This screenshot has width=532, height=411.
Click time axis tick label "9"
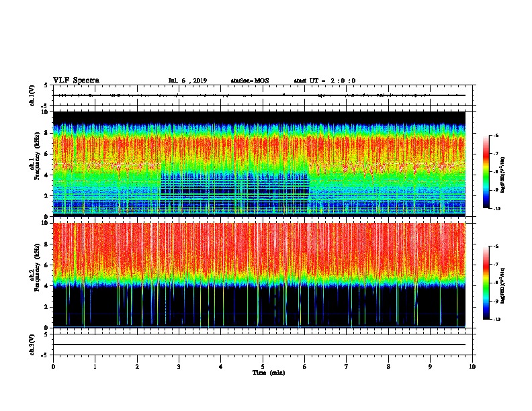430,367
